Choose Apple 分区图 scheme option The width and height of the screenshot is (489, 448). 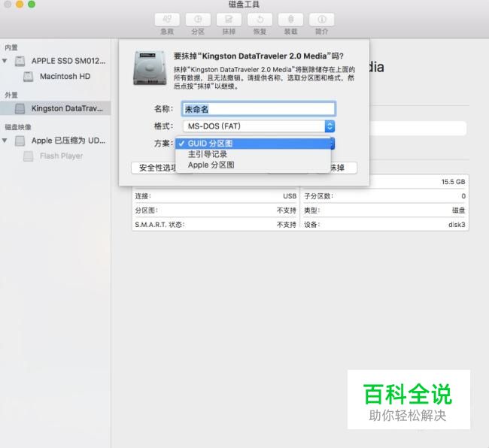253,165
